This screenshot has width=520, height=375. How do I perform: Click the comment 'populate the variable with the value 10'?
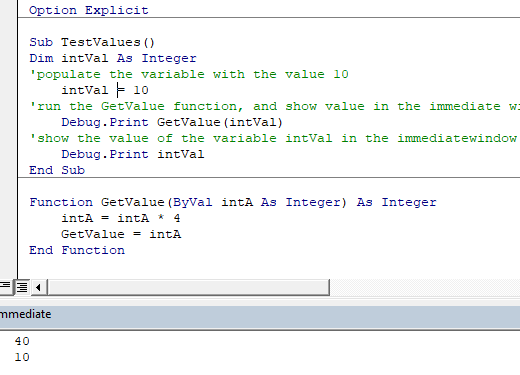(x=189, y=74)
